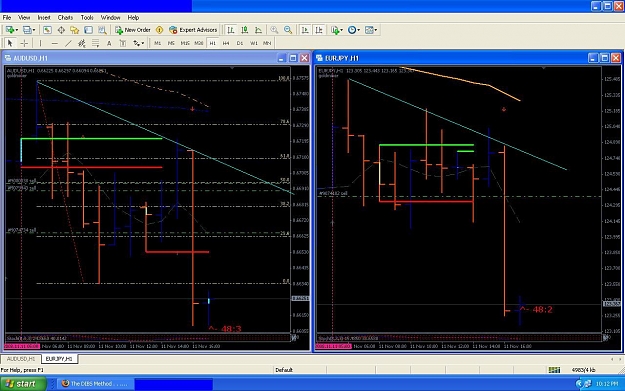
Task: Click the New Order button
Action: (x=133, y=30)
